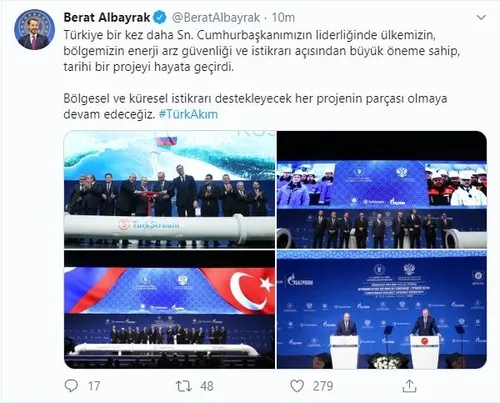Open the photo with two white podiums
The image size is (500, 403).
(x=382, y=309)
